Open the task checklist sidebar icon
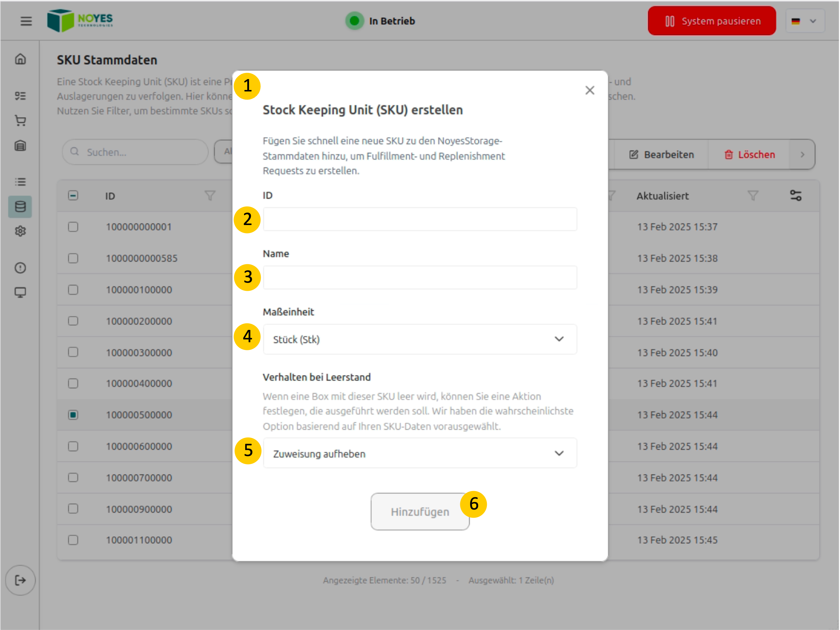840x630 pixels. pos(21,96)
